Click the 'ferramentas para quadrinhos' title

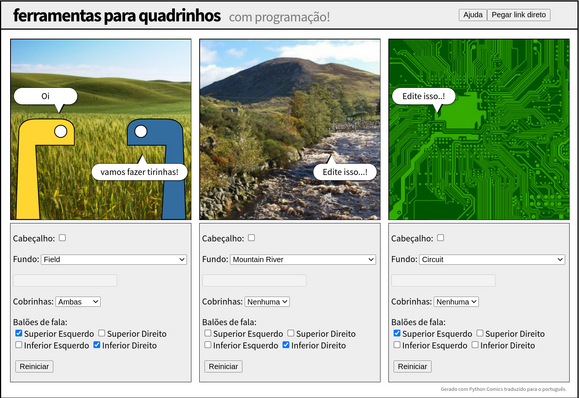tap(117, 16)
